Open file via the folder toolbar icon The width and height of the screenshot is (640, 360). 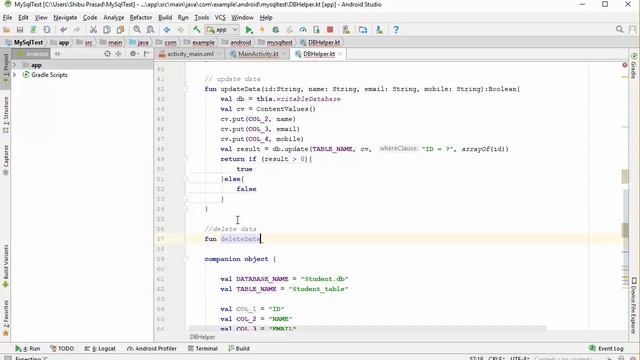[7, 30]
